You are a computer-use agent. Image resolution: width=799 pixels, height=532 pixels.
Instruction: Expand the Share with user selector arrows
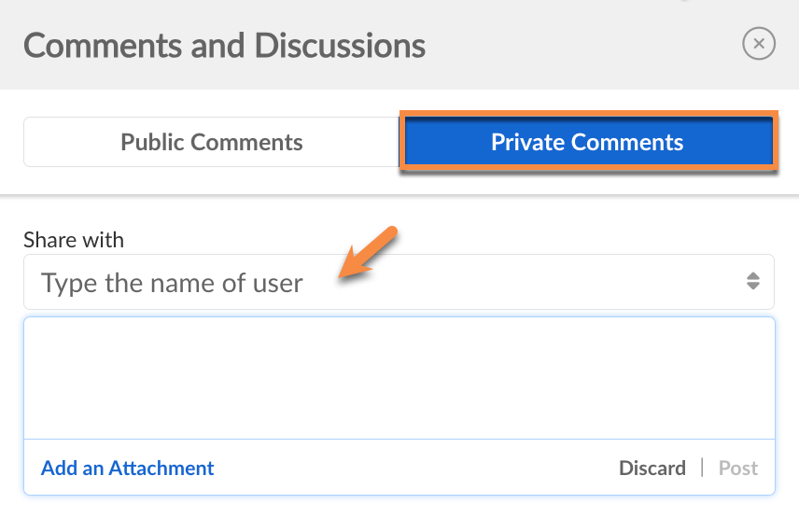coord(752,282)
